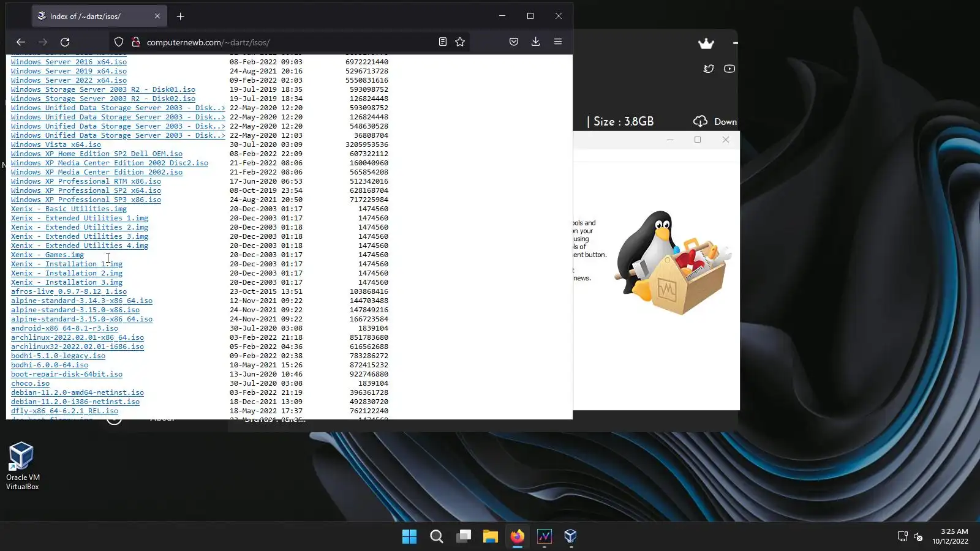Launch File Explorer from the taskbar

[491, 537]
